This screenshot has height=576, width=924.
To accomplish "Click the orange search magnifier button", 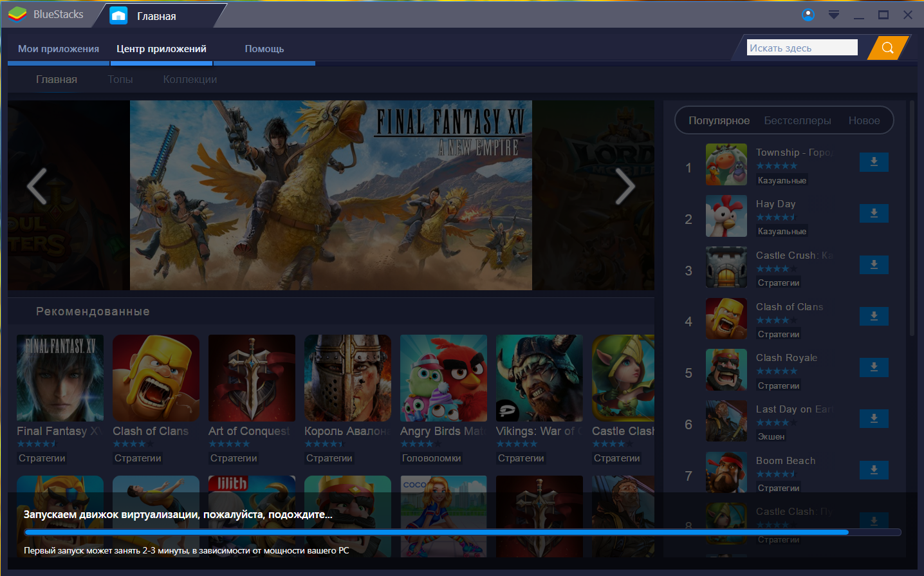I will click(x=887, y=48).
